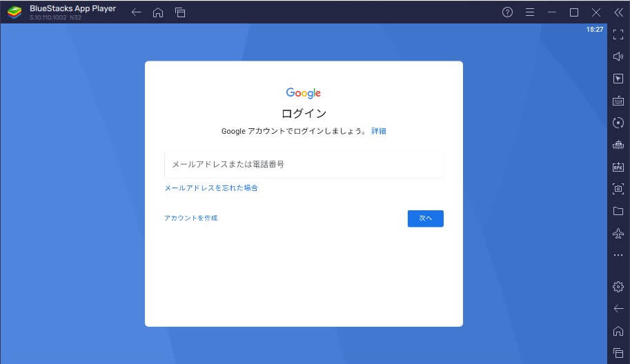Click the アカウントを作成 link
The width and height of the screenshot is (630, 364).
click(190, 218)
